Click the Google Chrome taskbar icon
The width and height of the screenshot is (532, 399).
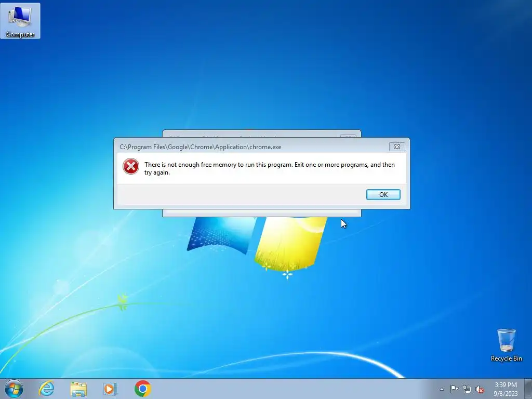[x=142, y=389]
